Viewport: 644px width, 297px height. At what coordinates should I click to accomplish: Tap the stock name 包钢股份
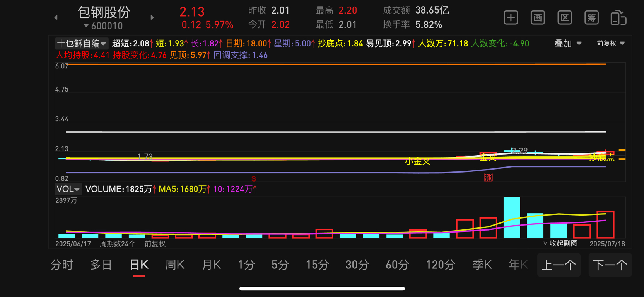coord(104,12)
